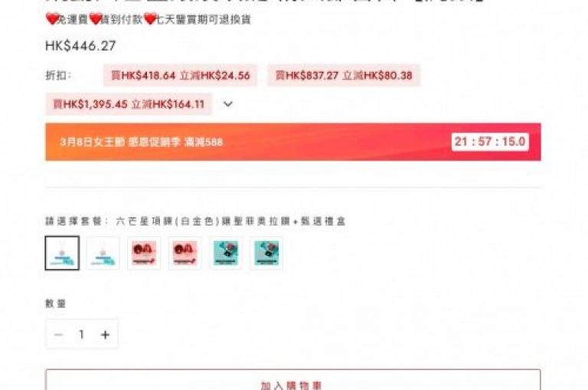Open the 3月8日女王節 promotion banner
The image size is (588, 390).
[x=293, y=142]
